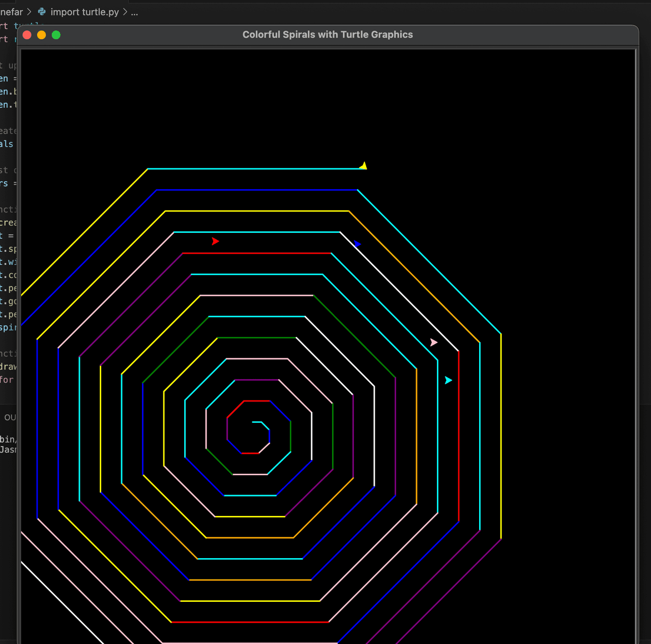Select the 'nefar' folder breadcrumb
Screen dimensions: 651x644
tap(11, 12)
